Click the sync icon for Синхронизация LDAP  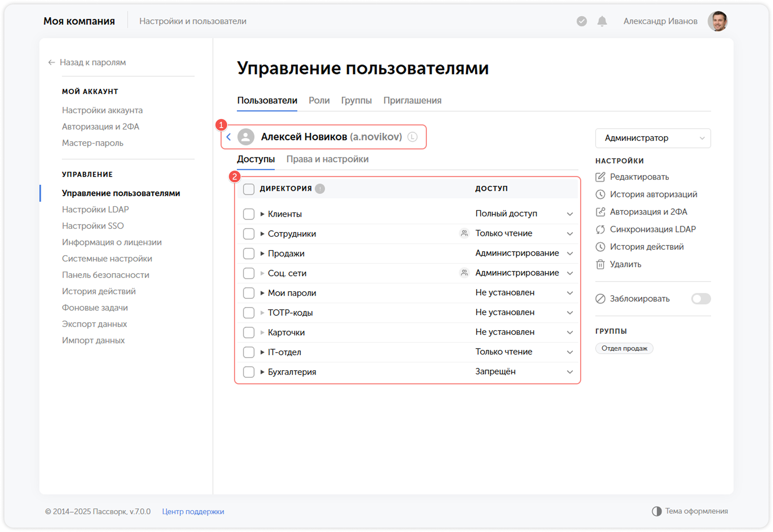600,229
